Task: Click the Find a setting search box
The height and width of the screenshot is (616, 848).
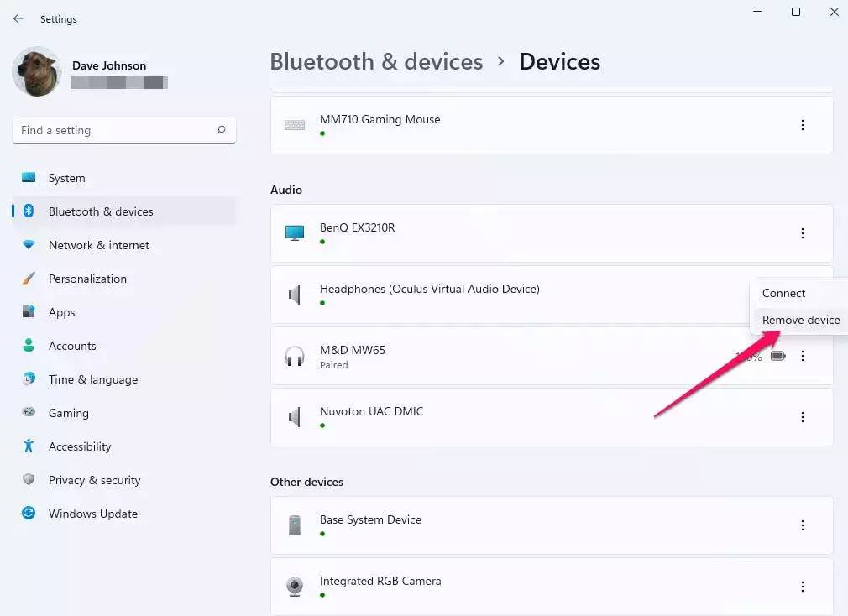Action: pos(113,130)
